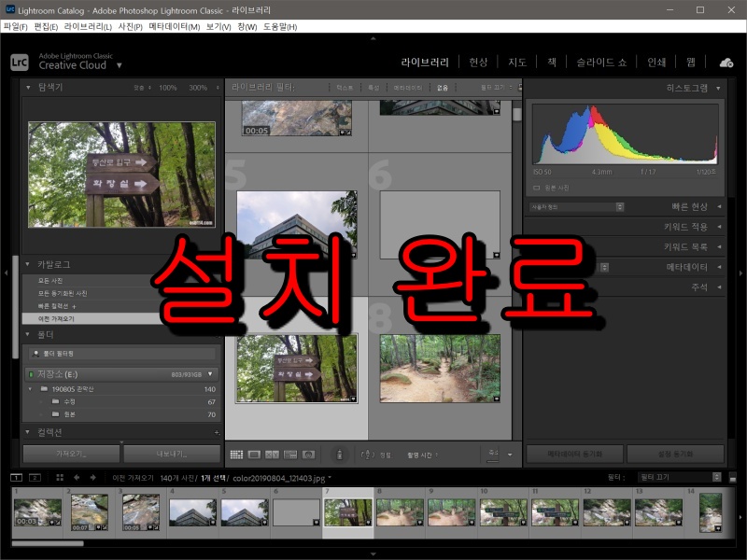Screen dimensions: 747x560
Task: Toggle 메타데이터 library filter
Action: pos(407,88)
